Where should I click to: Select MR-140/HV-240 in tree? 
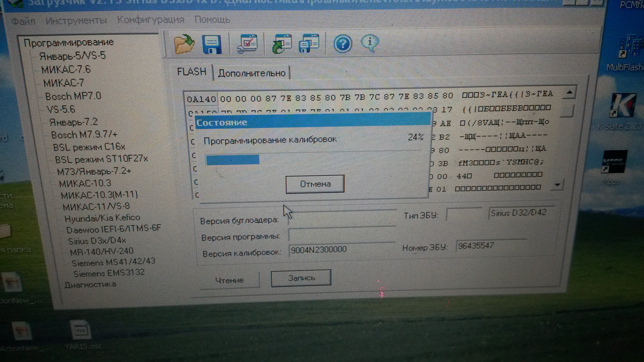102,251
